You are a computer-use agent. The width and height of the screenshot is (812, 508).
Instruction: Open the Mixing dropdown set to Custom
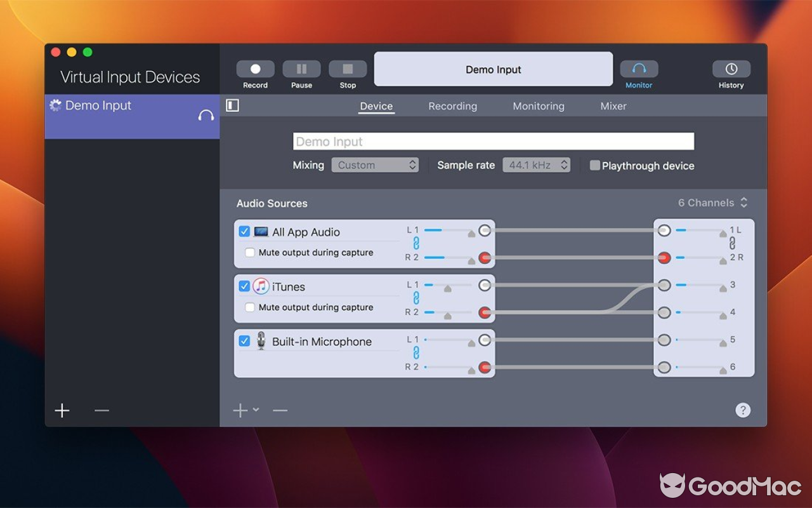point(375,164)
